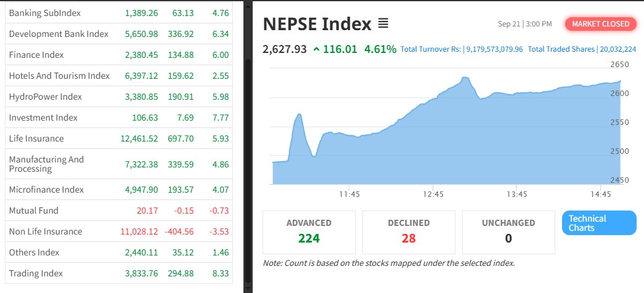Click the Market Closed status badge

[601, 24]
